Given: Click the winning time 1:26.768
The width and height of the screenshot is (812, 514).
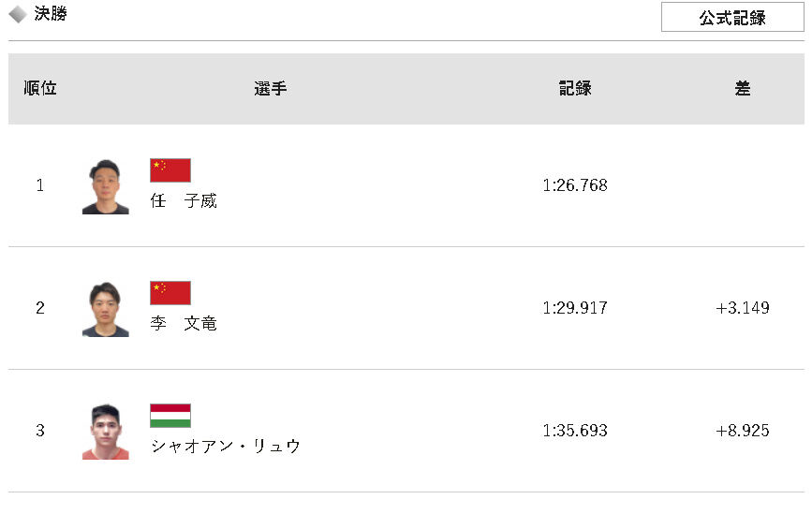Looking at the screenshot, I should 575,185.
